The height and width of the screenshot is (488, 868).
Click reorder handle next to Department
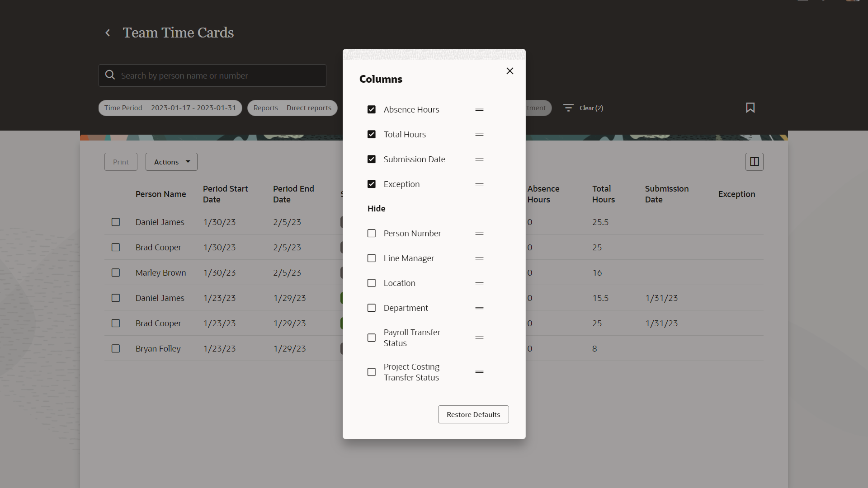pos(479,308)
